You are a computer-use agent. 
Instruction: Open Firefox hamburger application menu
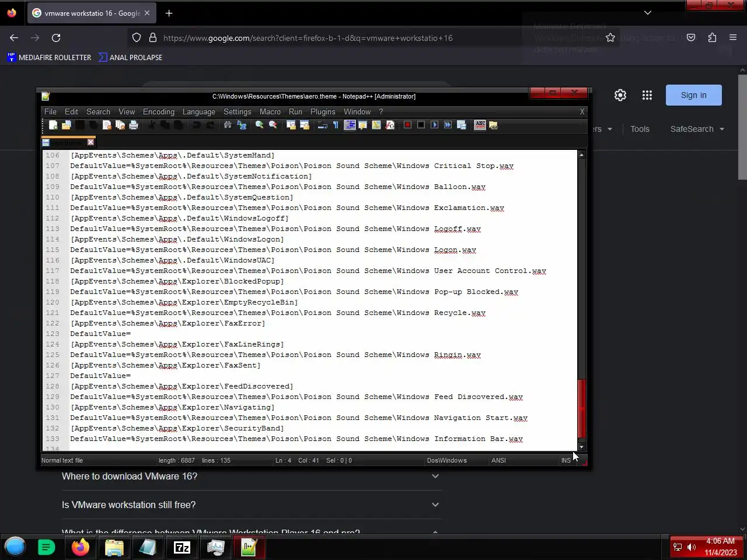(x=733, y=37)
